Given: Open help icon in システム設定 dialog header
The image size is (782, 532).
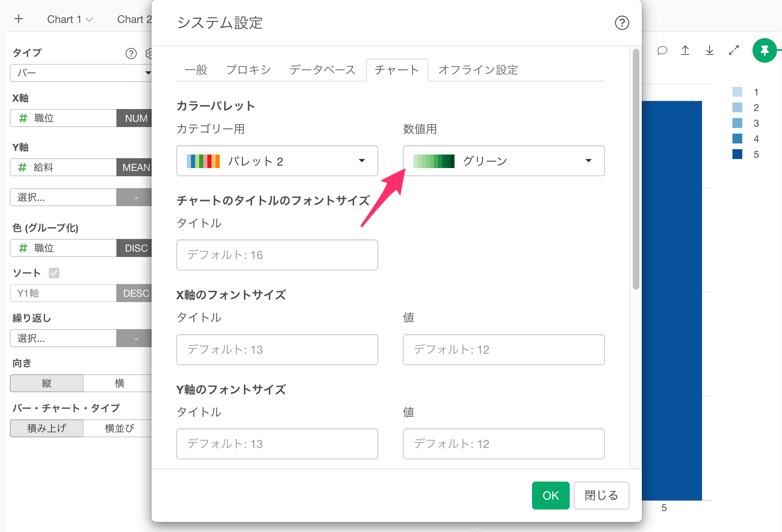Looking at the screenshot, I should tap(622, 23).
